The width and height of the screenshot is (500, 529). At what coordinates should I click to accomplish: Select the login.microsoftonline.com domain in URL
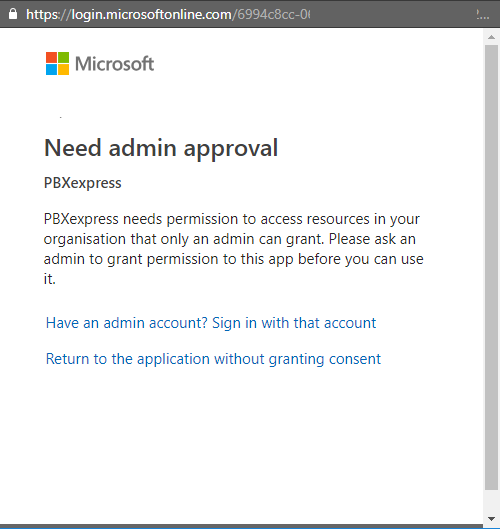coord(151,15)
